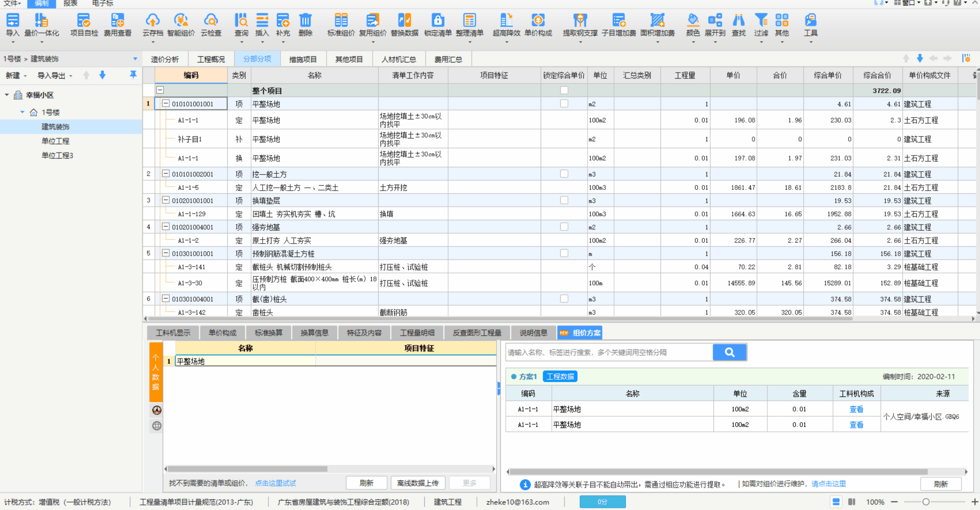This screenshot has height=510, width=980.
Task: Click first 查看 link for A1-1-1
Action: pyautogui.click(x=856, y=409)
